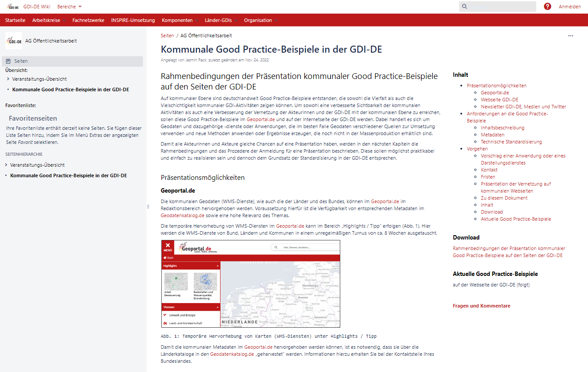Expand Veranstaltungs-Übersicht in Seitenhierarchie tree
588x372 pixels.
[6, 165]
